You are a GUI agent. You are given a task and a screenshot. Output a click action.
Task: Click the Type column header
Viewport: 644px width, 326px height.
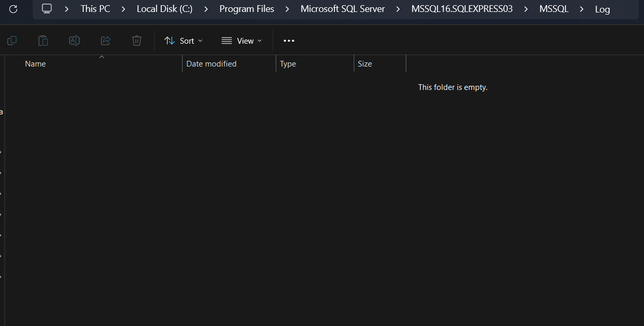coord(287,63)
